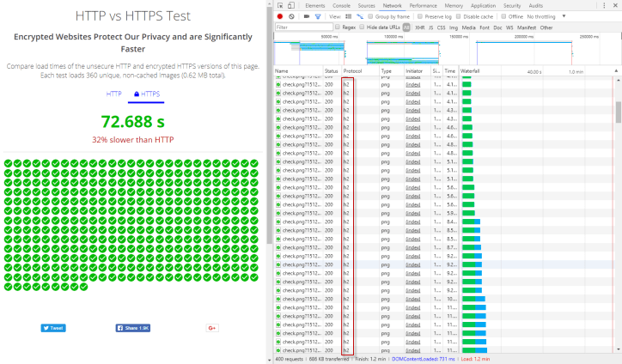The image size is (622, 364).
Task: Click the HTTP test link
Action: click(114, 94)
